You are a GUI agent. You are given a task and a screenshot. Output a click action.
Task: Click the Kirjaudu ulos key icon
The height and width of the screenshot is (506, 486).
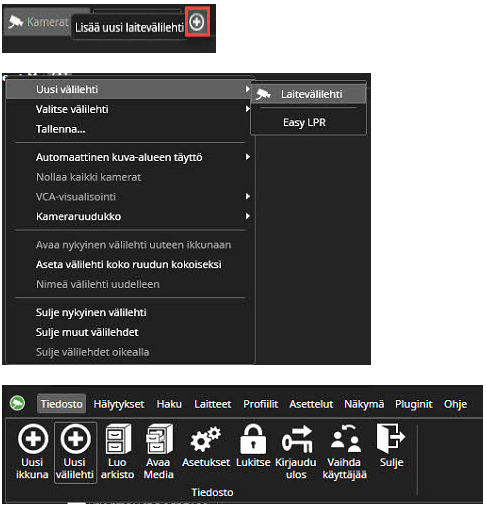tap(297, 439)
